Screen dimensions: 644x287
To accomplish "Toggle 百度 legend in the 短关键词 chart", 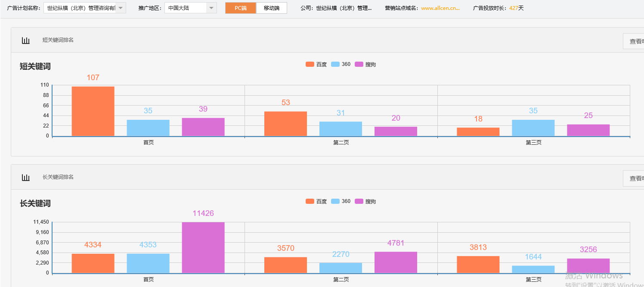I will tap(316, 65).
